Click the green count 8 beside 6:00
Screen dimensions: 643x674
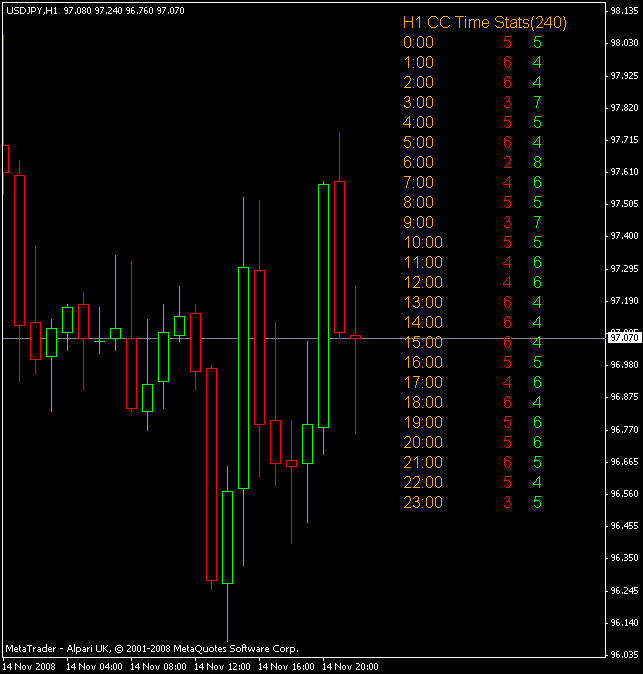pyautogui.click(x=537, y=162)
